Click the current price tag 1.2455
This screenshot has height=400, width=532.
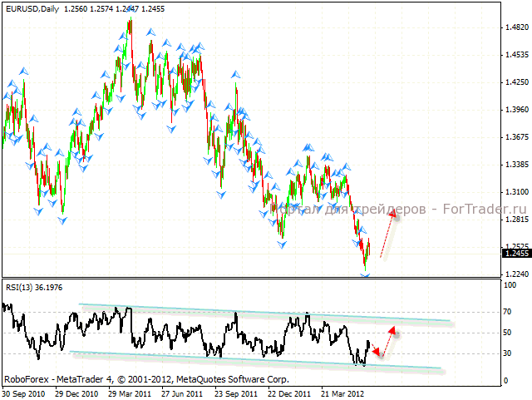point(515,253)
